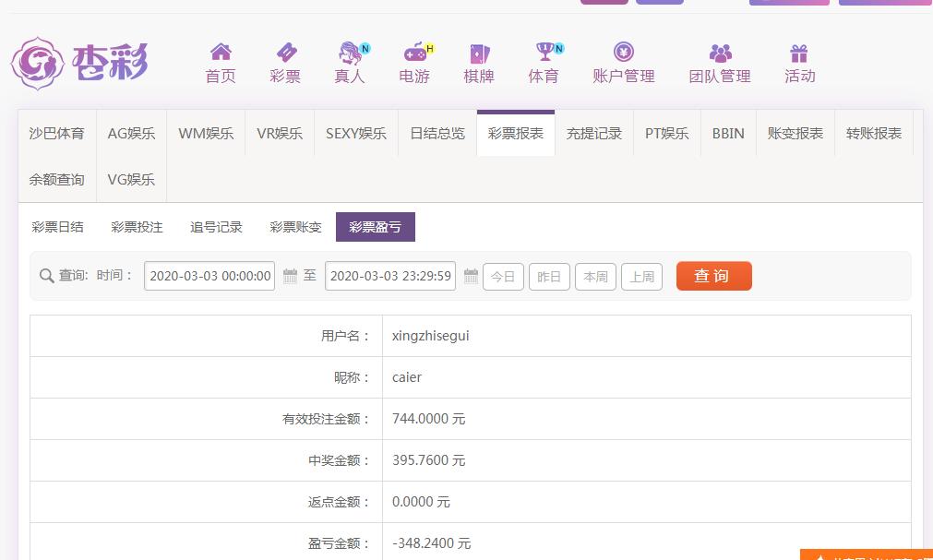Open the gamepad electronic games icon
Screen dimensions: 933x560
(x=414, y=52)
